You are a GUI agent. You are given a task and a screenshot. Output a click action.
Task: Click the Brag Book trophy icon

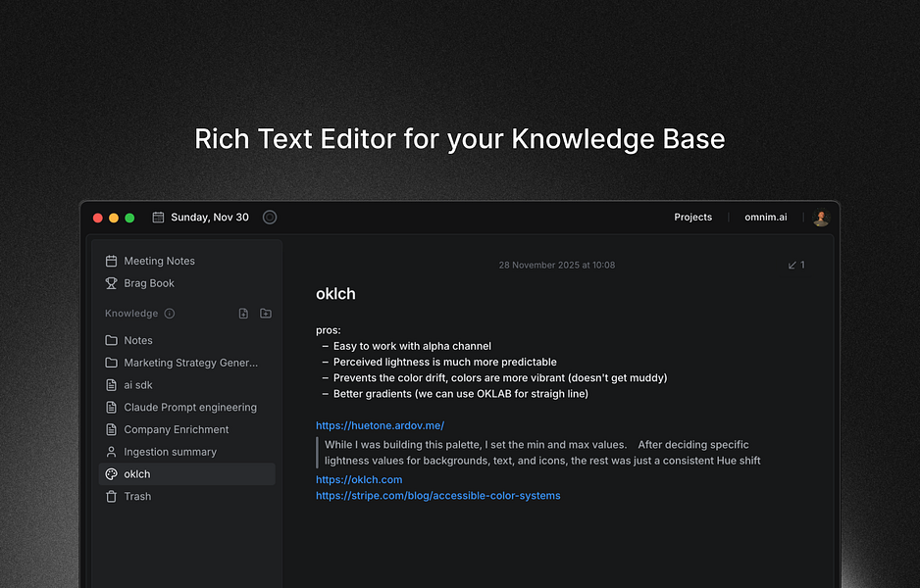tap(111, 283)
